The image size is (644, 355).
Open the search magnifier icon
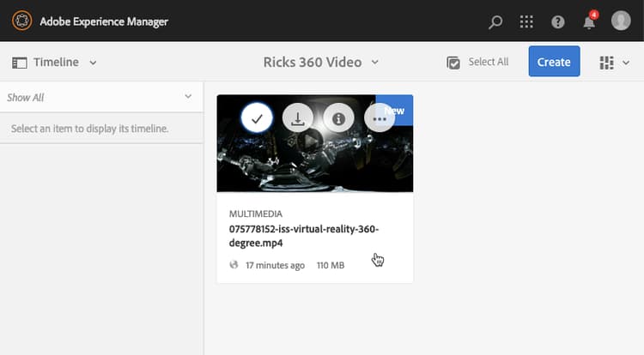[x=495, y=21]
